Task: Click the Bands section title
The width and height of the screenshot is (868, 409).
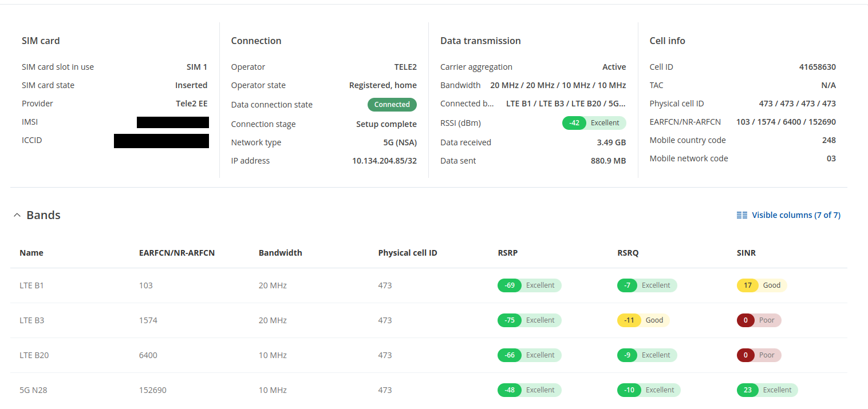Action: [x=44, y=215]
